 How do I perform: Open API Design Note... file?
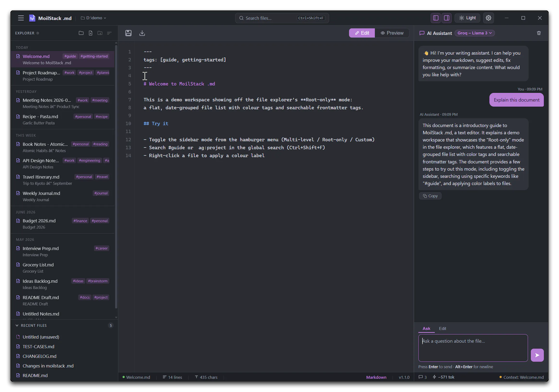tap(63, 164)
